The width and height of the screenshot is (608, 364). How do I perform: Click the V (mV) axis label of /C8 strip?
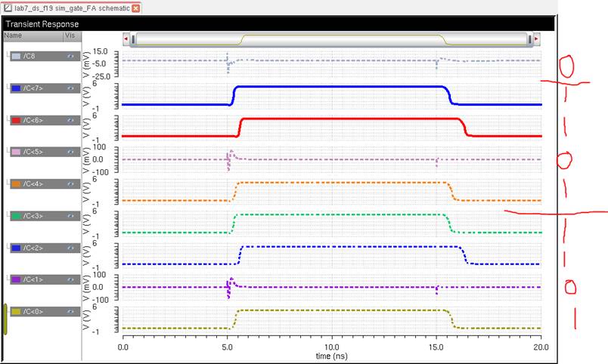pos(86,64)
